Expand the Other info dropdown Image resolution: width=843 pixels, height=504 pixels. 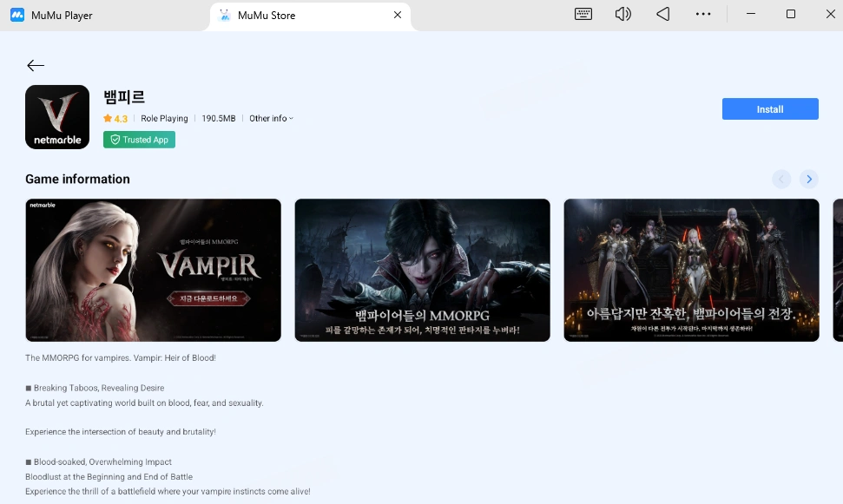271,119
